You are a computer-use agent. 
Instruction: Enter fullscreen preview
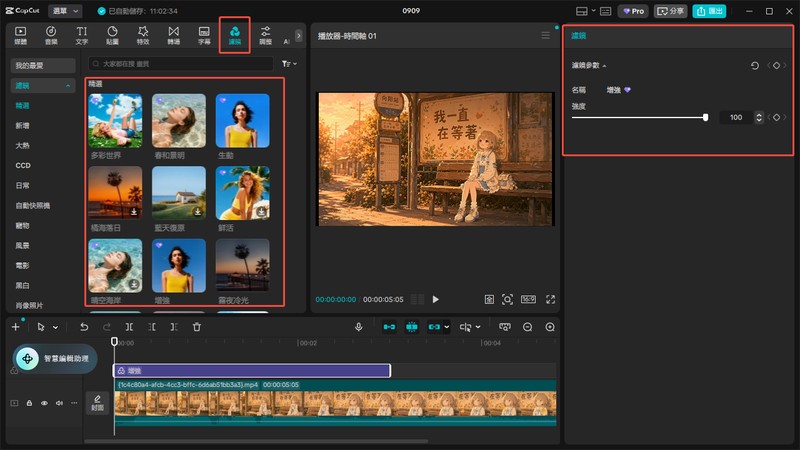[550, 299]
